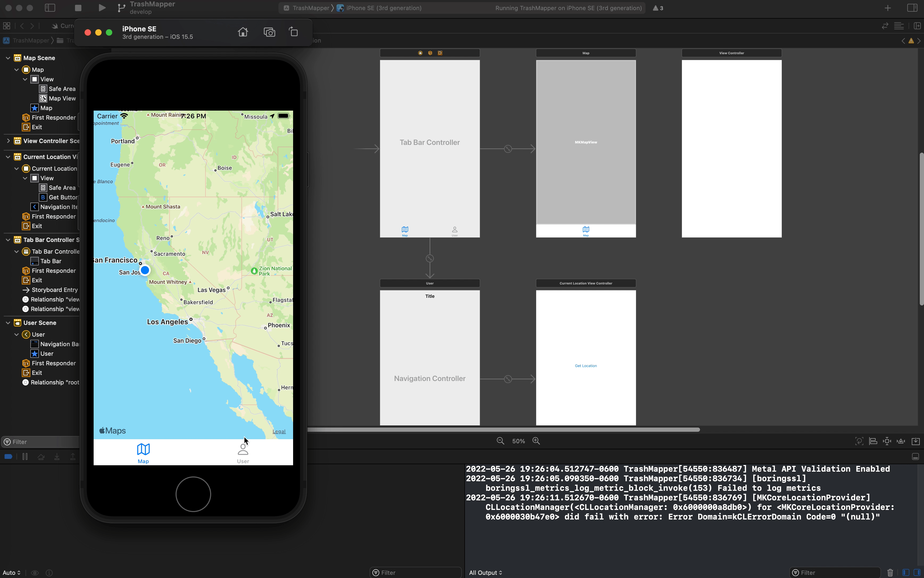Stop the running TrashMapper app
The image size is (924, 578).
[x=78, y=8]
